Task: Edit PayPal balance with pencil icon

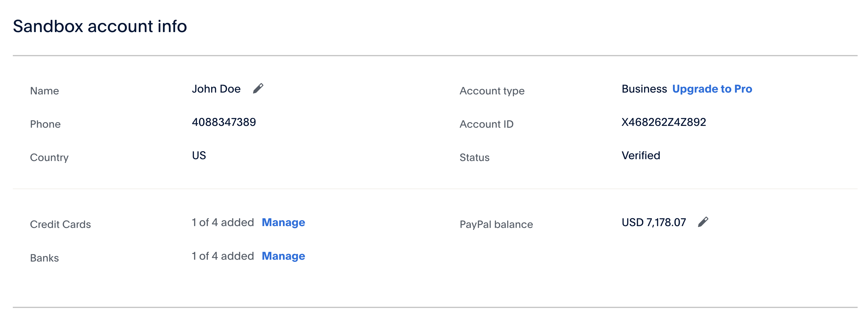Action: click(x=703, y=222)
